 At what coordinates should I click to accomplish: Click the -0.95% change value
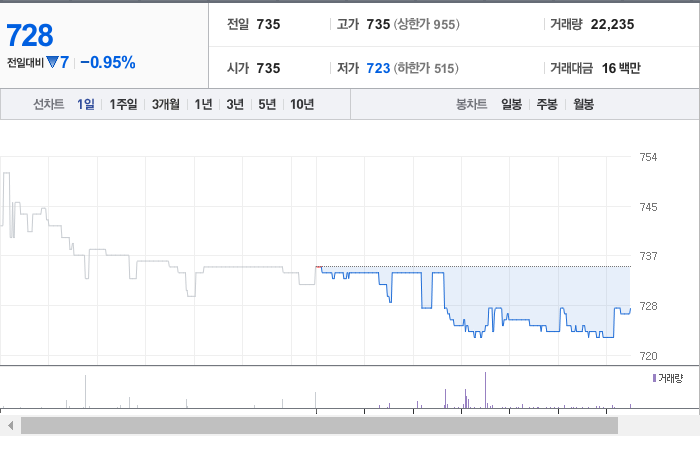108,62
